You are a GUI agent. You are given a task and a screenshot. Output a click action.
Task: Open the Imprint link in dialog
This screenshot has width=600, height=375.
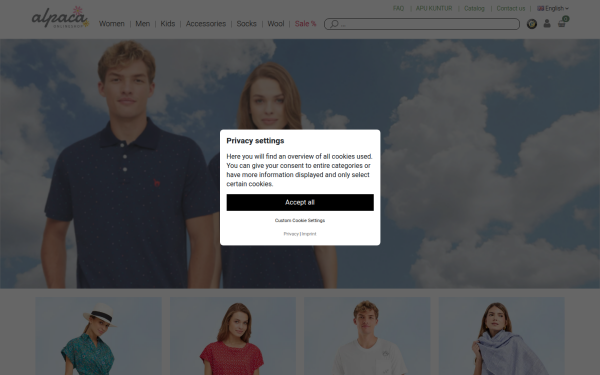click(x=309, y=234)
